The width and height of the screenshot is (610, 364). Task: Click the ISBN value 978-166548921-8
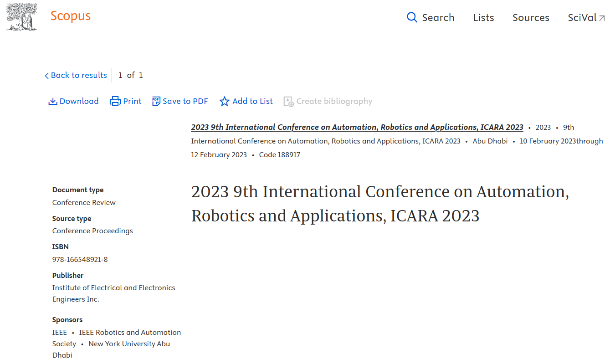coord(80,259)
